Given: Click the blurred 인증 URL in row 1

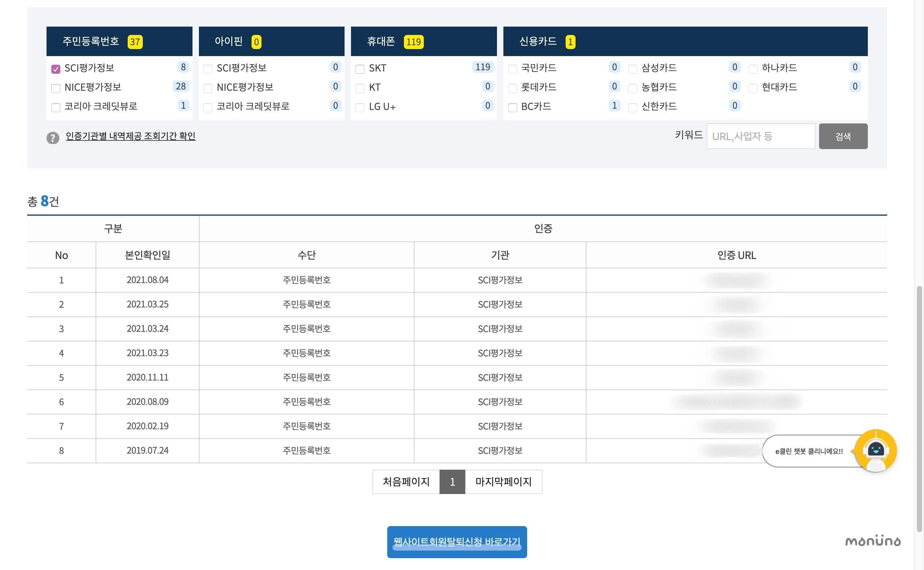Looking at the screenshot, I should click(736, 280).
